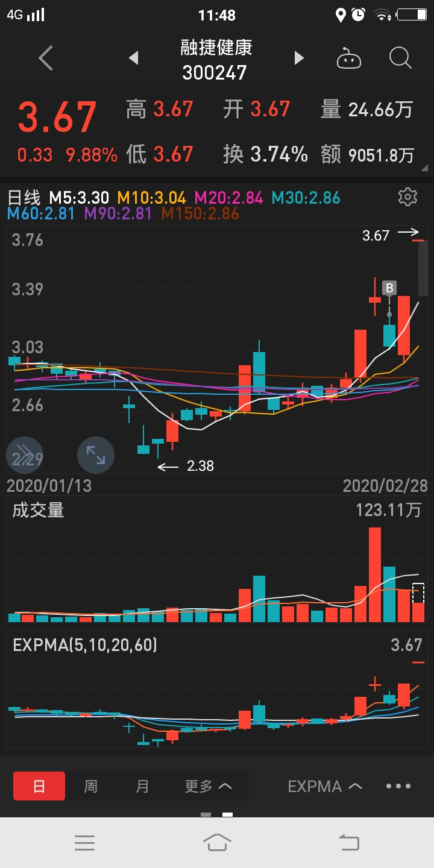Screen dimensions: 434x868
Task: Tap the 额 9051.8万 turnover value
Action: 367,155
